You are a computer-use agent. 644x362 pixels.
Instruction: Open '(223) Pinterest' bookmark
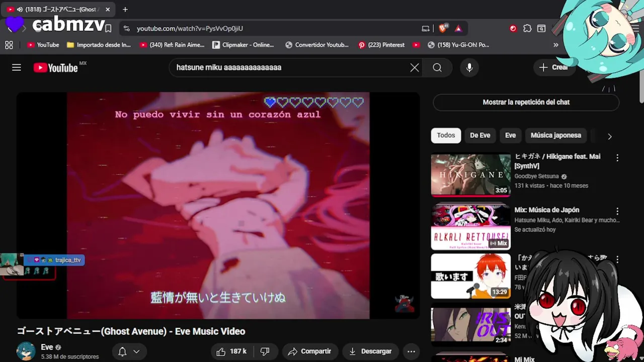(x=381, y=45)
